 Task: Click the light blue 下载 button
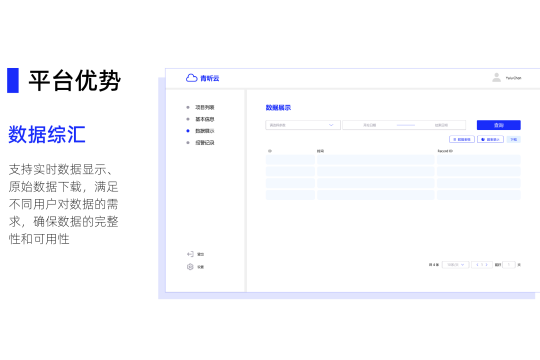513,139
